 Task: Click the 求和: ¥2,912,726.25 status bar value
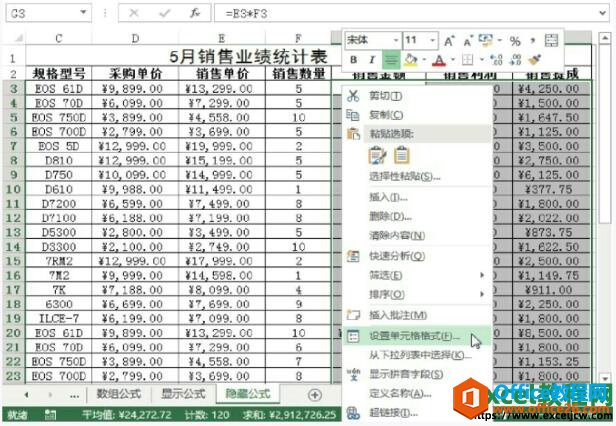tap(290, 415)
